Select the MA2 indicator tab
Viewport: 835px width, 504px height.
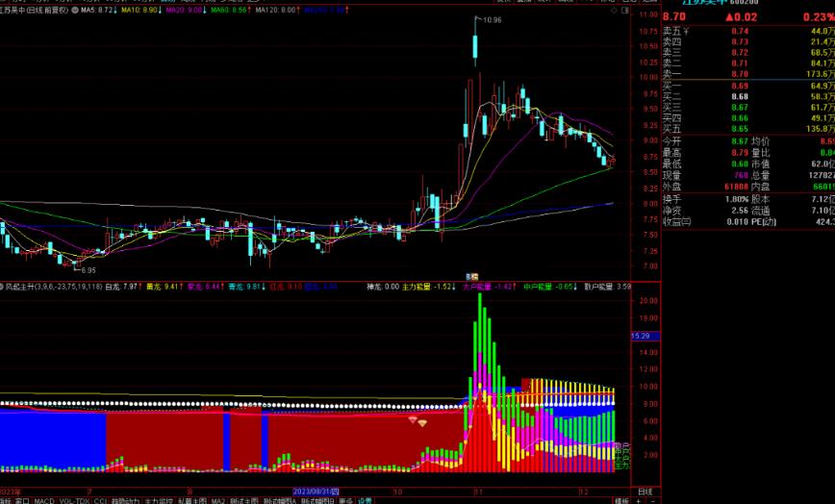(217, 501)
